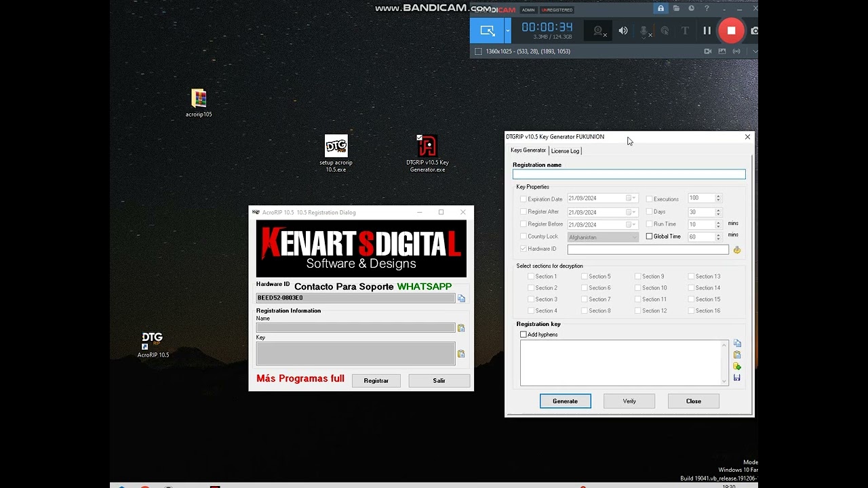This screenshot has height=488, width=868.
Task: Check the Global Time checkbox
Action: pos(649,237)
